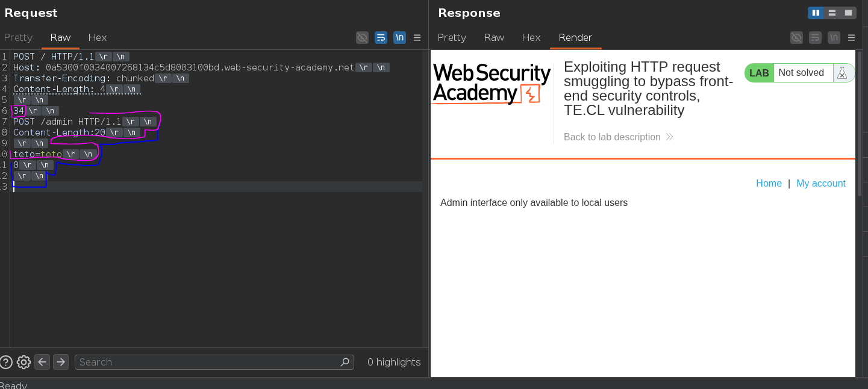Click the lab flask icon
Viewport: 868px width, 389px height.
[842, 73]
